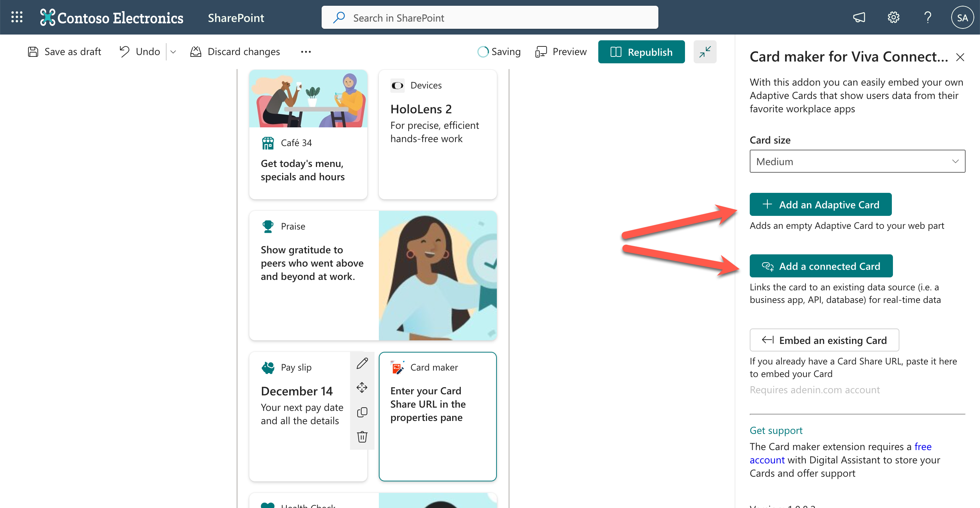Focus the Search in SharePoint box
The image size is (980, 508).
[x=490, y=18]
